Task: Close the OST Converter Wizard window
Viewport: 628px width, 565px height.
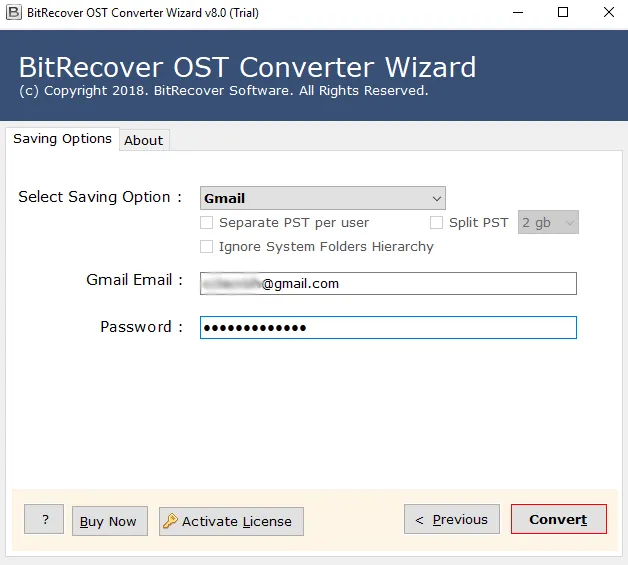Action: 609,12
